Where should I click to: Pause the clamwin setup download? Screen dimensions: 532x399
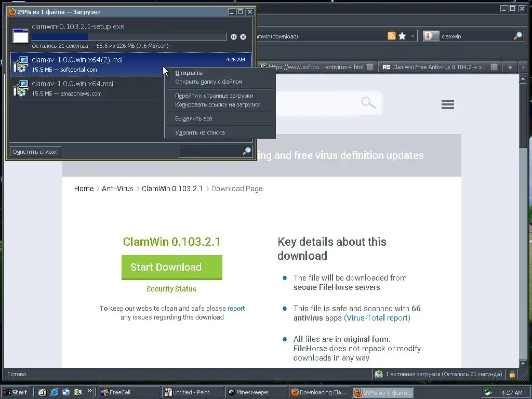click(x=234, y=37)
